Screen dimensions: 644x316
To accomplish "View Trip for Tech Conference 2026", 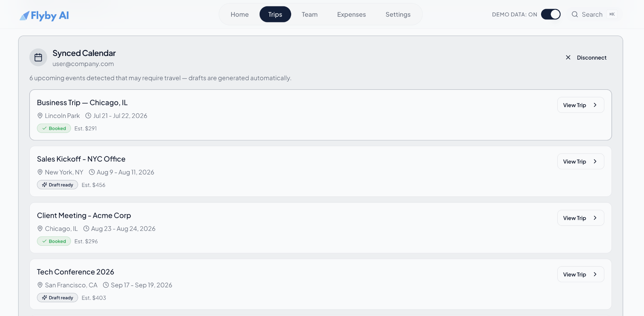I will pos(581,274).
